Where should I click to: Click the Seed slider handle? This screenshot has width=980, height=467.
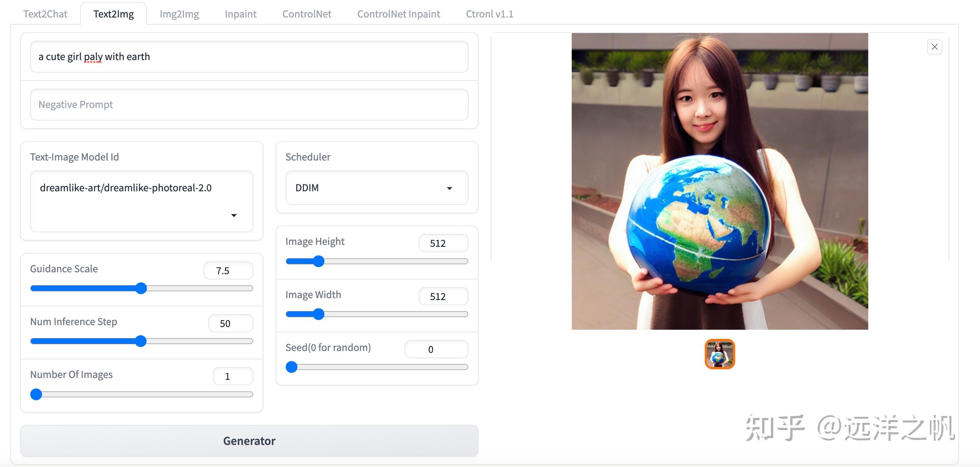292,367
